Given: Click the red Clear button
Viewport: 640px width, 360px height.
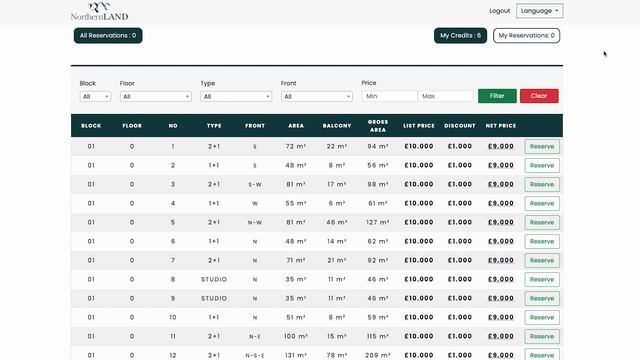Looking at the screenshot, I should [539, 96].
